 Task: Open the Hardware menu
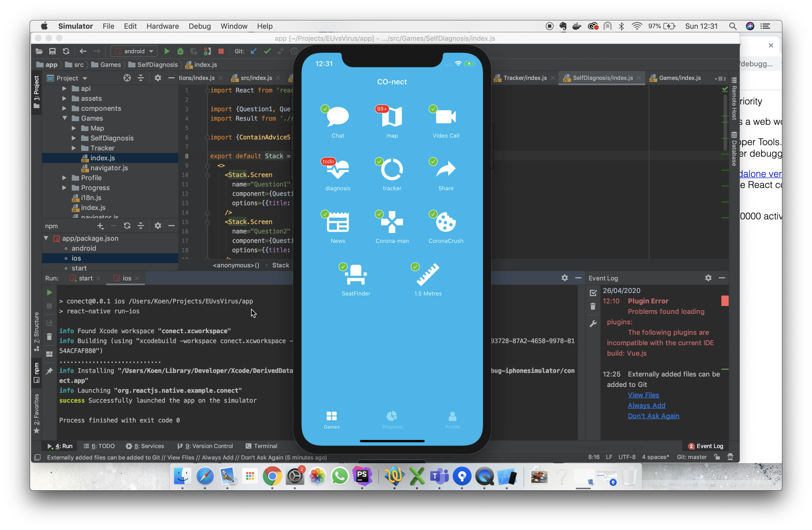coord(162,26)
